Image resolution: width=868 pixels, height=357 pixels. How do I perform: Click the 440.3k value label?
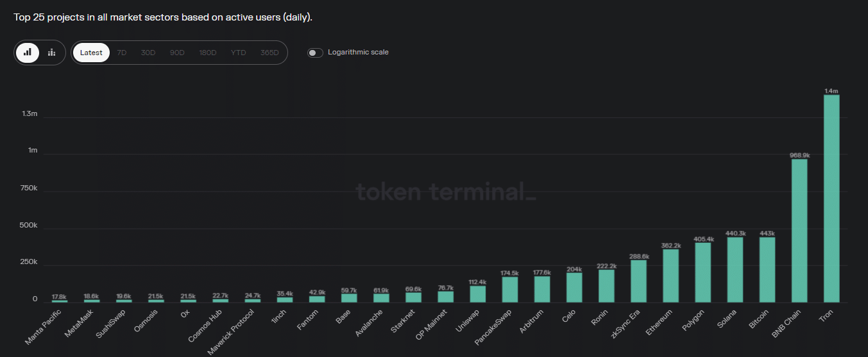click(x=735, y=233)
